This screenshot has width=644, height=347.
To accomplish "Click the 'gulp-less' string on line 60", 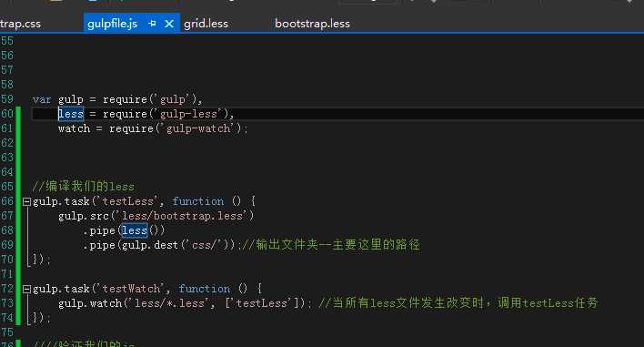I will (x=188, y=114).
